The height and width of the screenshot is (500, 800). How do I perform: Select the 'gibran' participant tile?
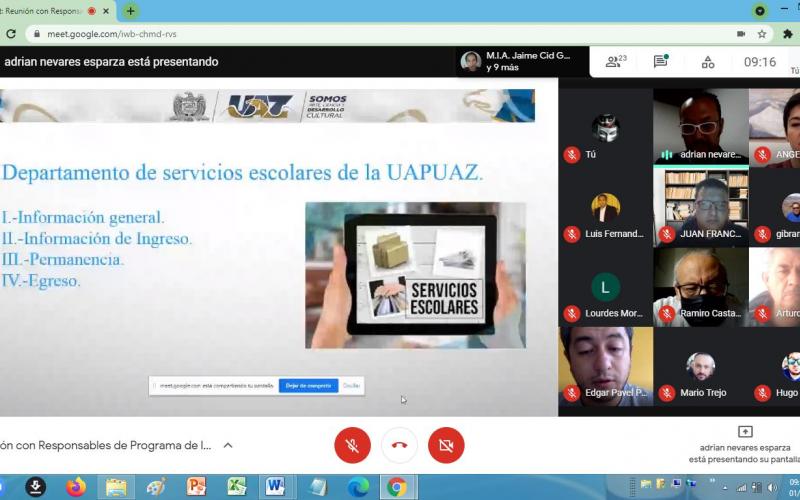(x=774, y=208)
